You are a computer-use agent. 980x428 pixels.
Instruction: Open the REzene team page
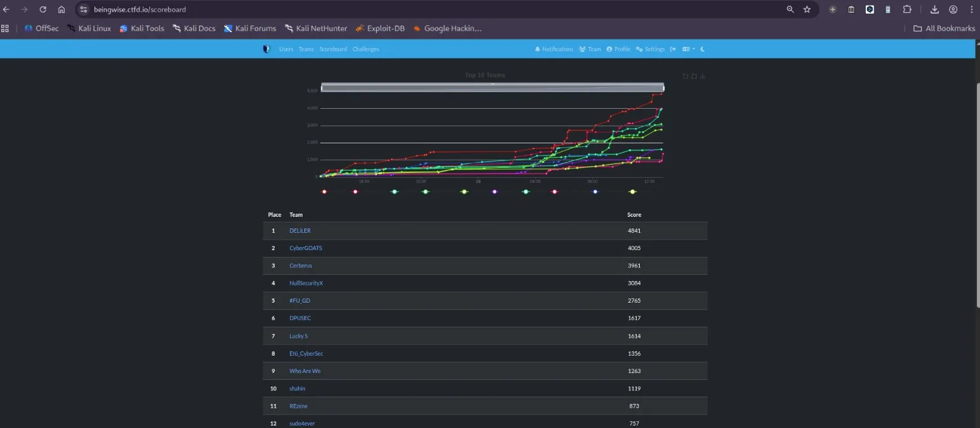click(x=298, y=406)
